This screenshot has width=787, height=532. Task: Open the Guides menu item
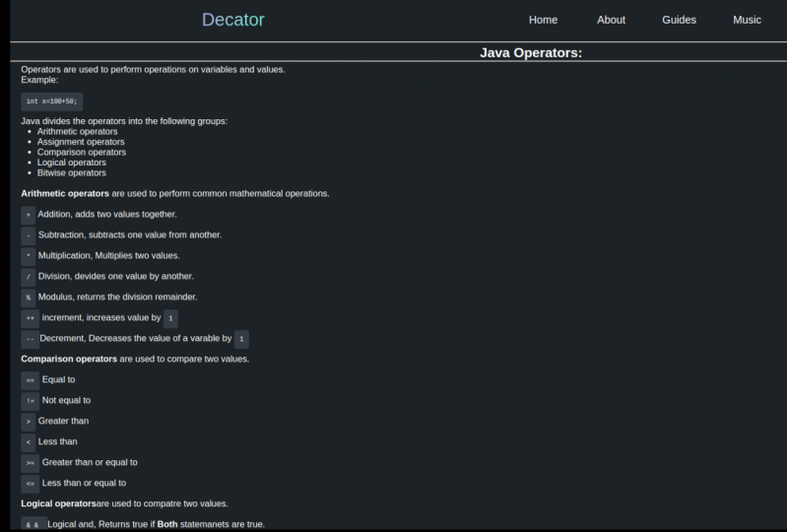coord(679,20)
